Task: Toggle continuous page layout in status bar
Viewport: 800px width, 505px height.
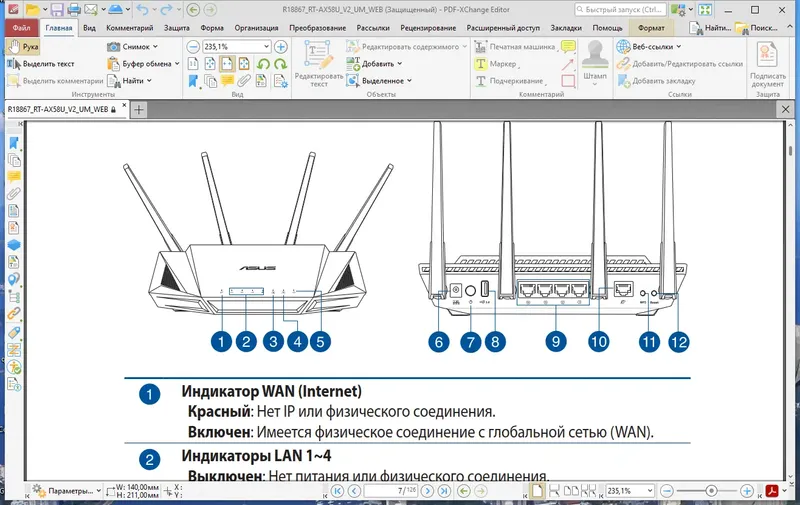Action: [x=554, y=491]
